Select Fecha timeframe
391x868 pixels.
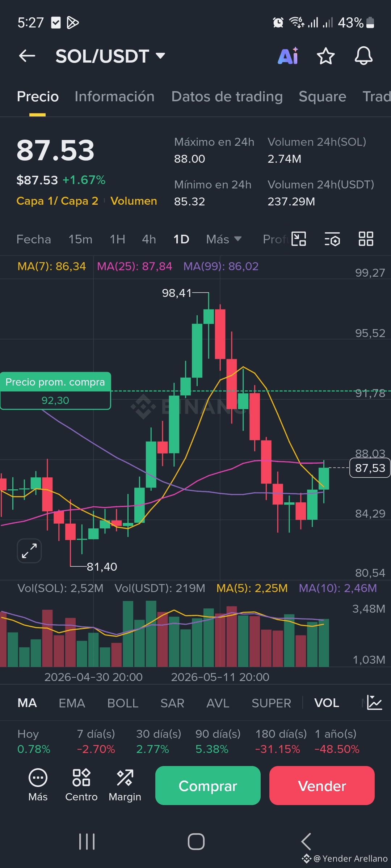coord(34,239)
